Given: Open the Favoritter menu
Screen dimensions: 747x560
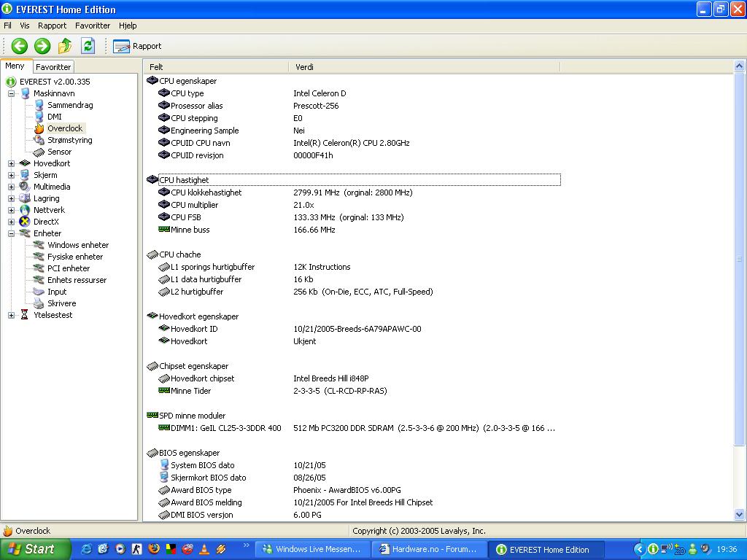Looking at the screenshot, I should (93, 26).
